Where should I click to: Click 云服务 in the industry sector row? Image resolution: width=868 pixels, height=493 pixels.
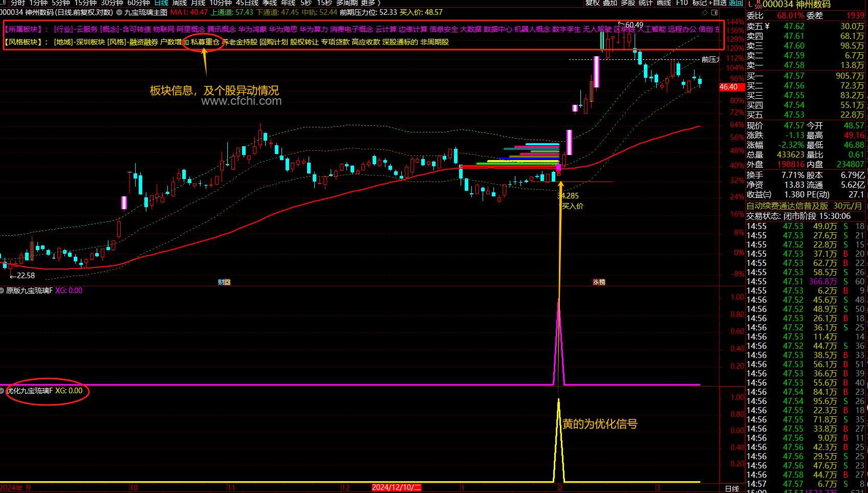87,29
